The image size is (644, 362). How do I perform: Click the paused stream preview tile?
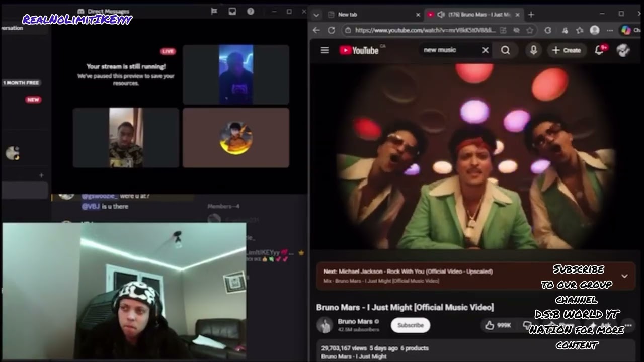[x=126, y=74]
